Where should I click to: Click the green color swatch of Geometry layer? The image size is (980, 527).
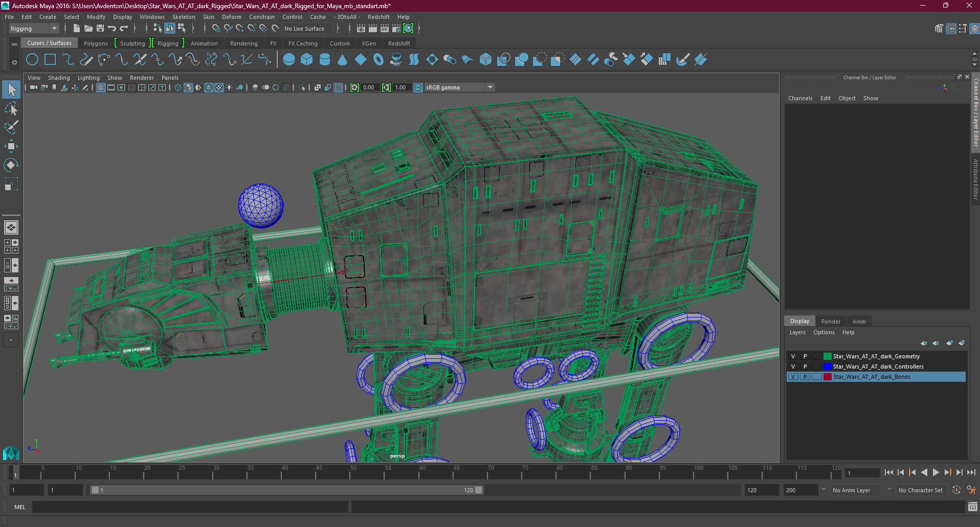[827, 356]
